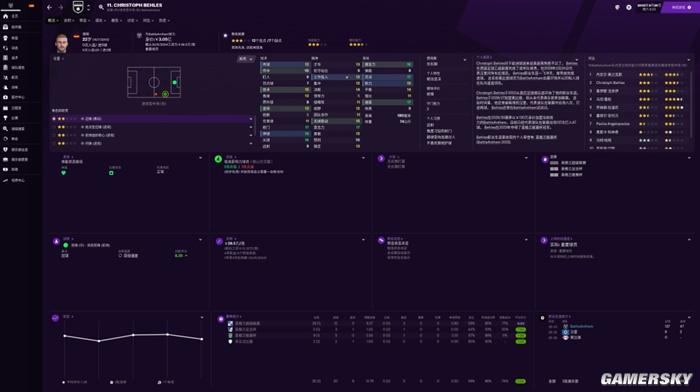Open the Training cone sidebar icon
Image resolution: width=700 pixels, height=392 pixels.
click(6, 88)
